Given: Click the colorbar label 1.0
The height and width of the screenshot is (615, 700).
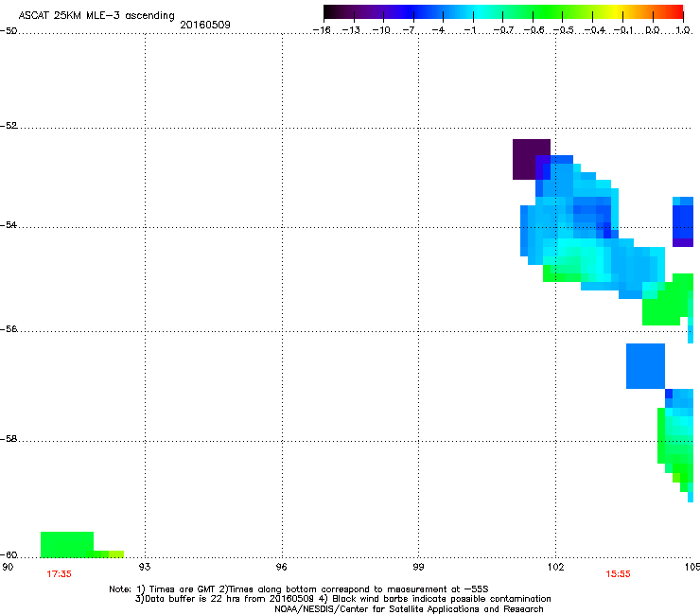Looking at the screenshot, I should pyautogui.click(x=683, y=30).
